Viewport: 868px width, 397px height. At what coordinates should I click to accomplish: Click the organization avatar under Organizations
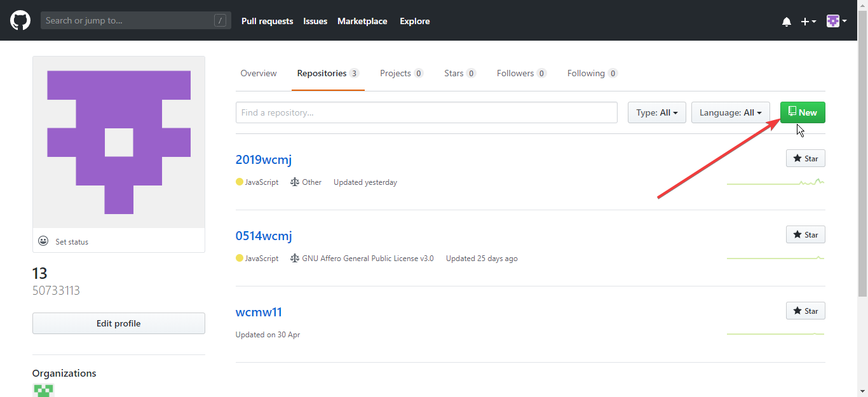(43, 390)
